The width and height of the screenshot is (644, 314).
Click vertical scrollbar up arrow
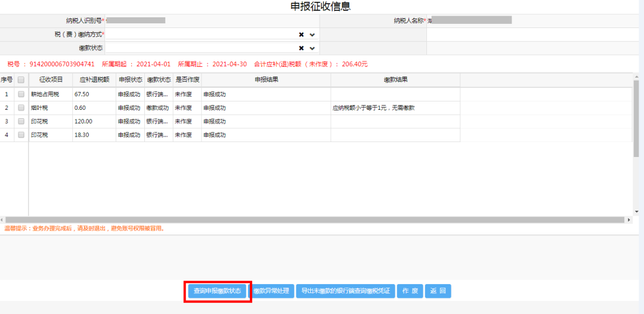pyautogui.click(x=636, y=76)
